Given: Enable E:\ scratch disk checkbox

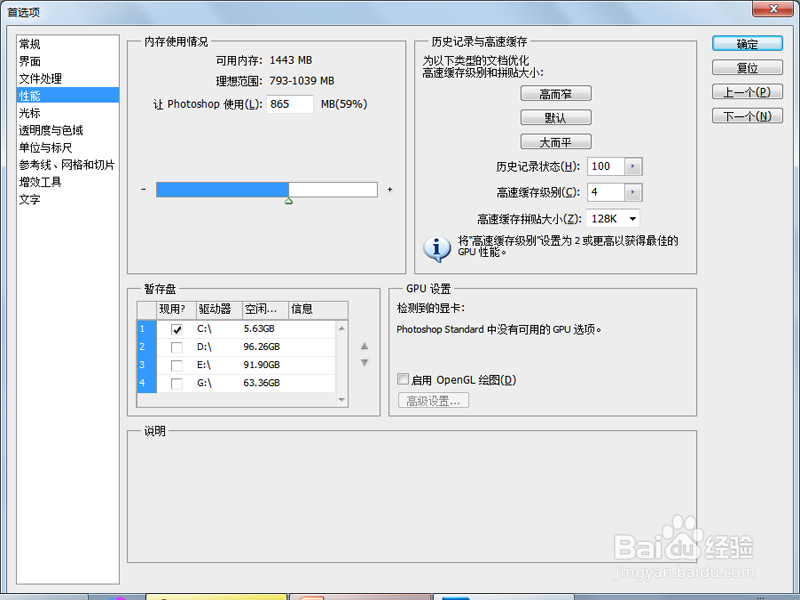Looking at the screenshot, I should (177, 365).
